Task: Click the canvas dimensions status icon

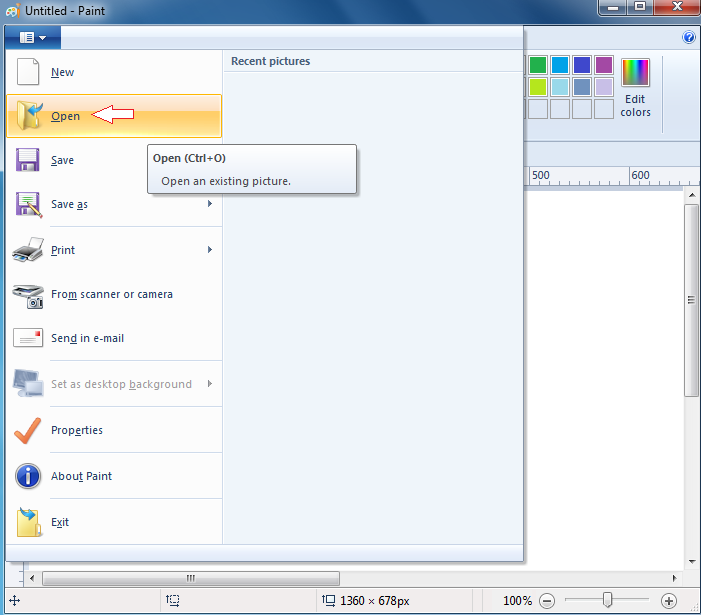Action: coord(329,600)
